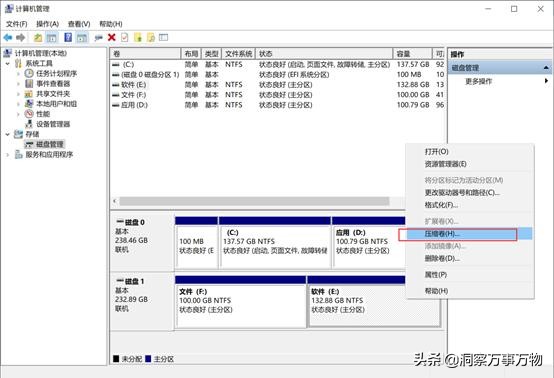
Task: Expand the 共享文件夹 tree node arrow
Action: point(18,94)
